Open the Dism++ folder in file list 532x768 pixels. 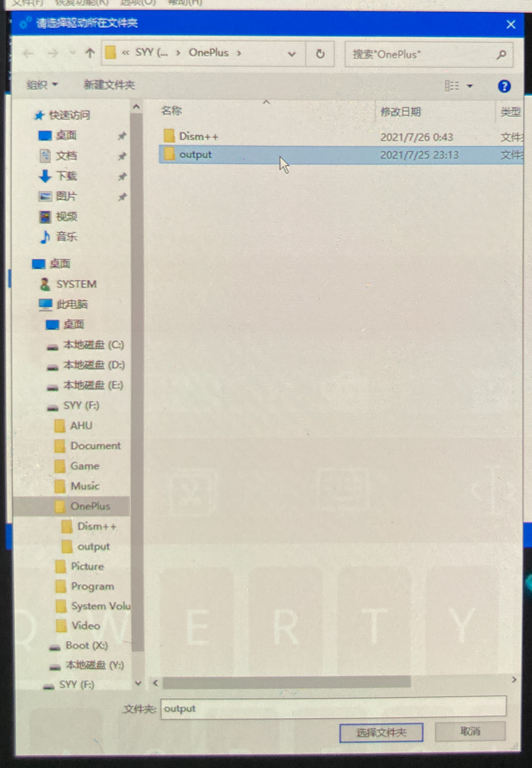click(198, 136)
